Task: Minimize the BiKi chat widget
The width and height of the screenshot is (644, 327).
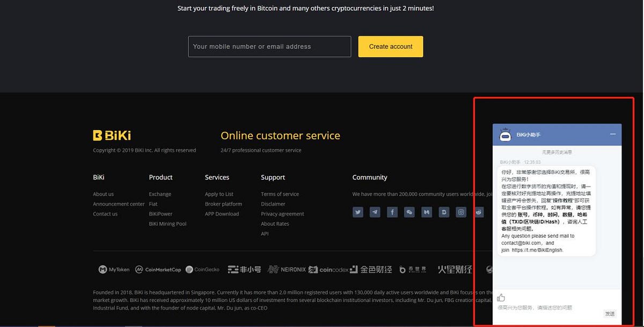Action: (x=612, y=134)
